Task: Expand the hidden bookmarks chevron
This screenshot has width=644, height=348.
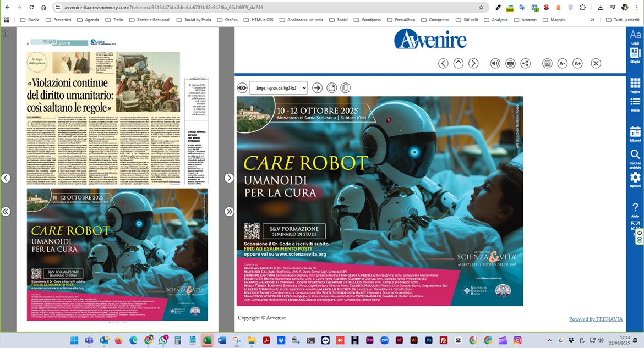Action: pyautogui.click(x=592, y=20)
